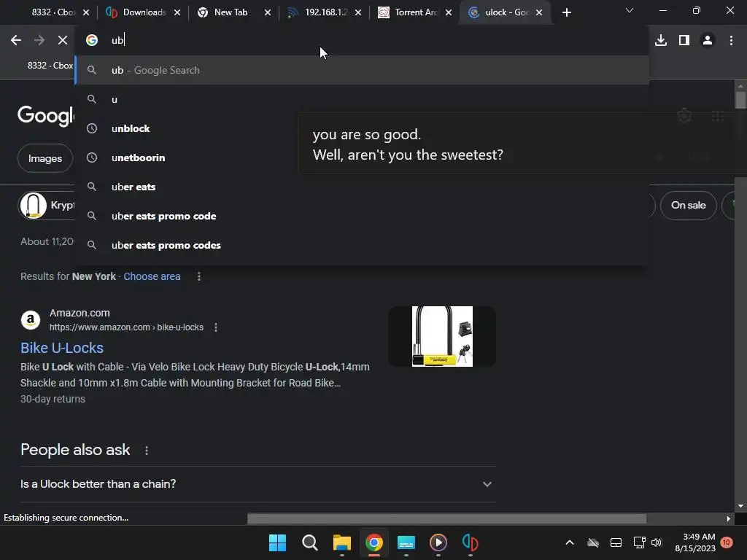Close the Torrent Arc tab
747x560 pixels.
pyautogui.click(x=449, y=12)
